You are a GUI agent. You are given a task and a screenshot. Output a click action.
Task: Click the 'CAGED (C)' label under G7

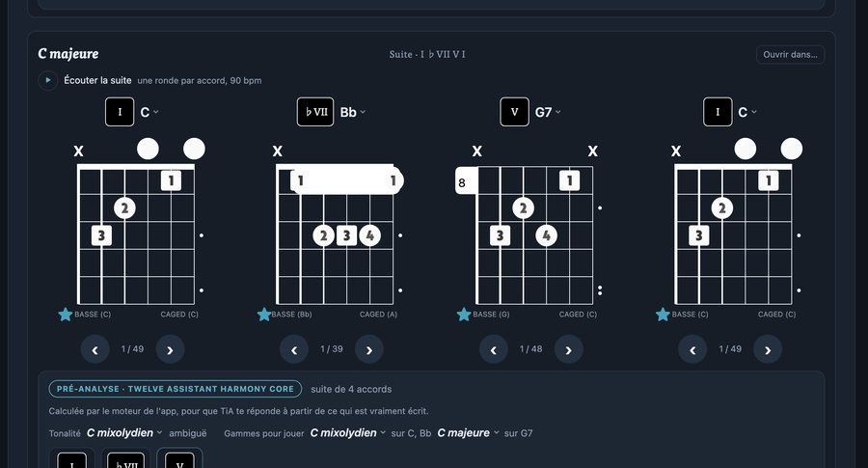point(578,314)
